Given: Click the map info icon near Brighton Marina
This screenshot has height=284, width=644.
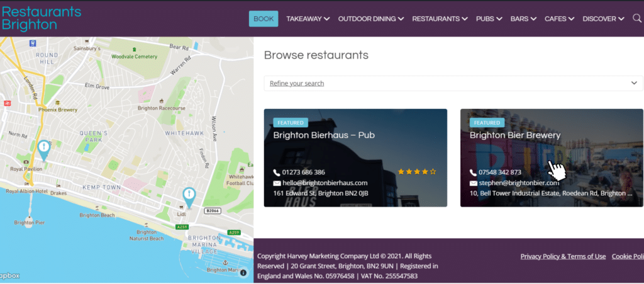Looking at the screenshot, I should point(243,273).
